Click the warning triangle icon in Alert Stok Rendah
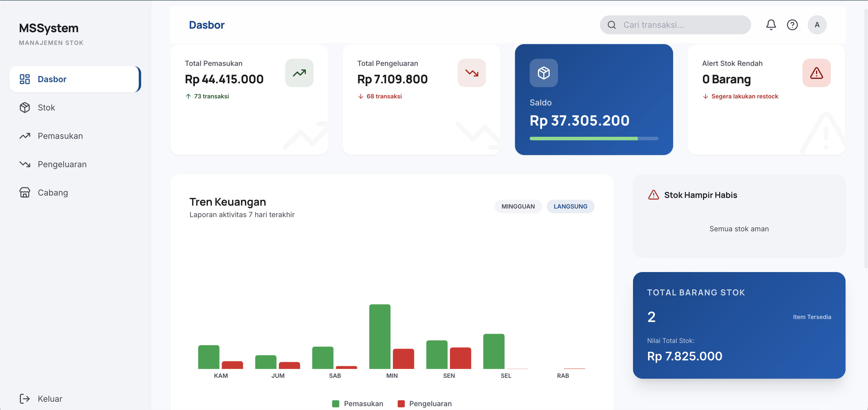The image size is (868, 410). 816,73
